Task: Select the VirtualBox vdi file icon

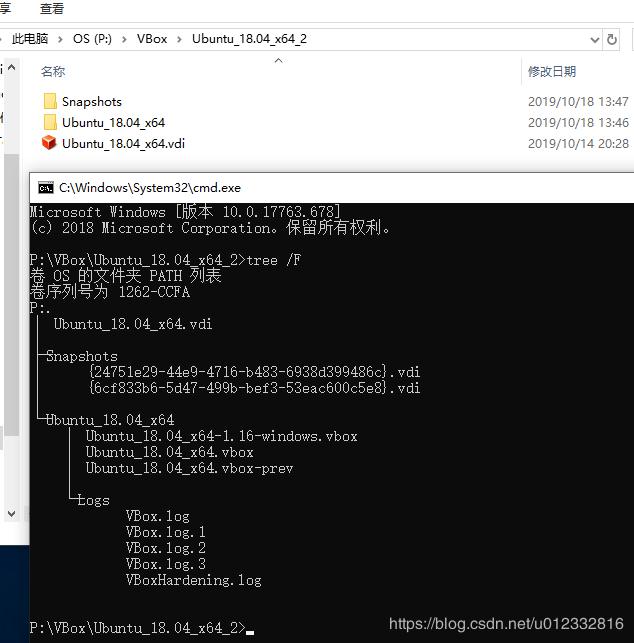Action: (49, 143)
